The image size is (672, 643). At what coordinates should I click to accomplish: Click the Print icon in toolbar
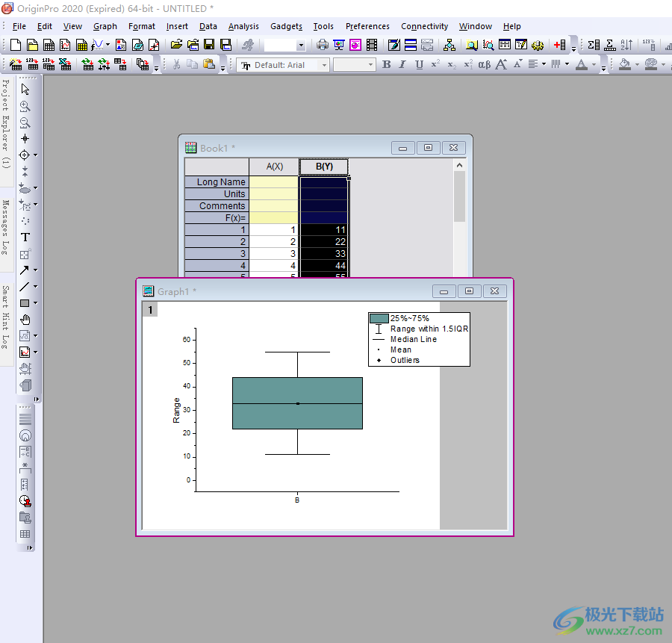[323, 46]
